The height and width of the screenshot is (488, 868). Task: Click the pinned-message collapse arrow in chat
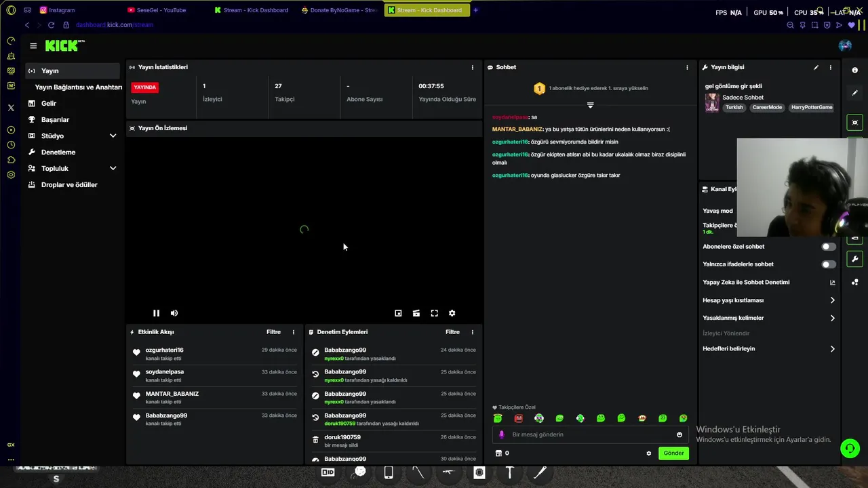pyautogui.click(x=590, y=105)
